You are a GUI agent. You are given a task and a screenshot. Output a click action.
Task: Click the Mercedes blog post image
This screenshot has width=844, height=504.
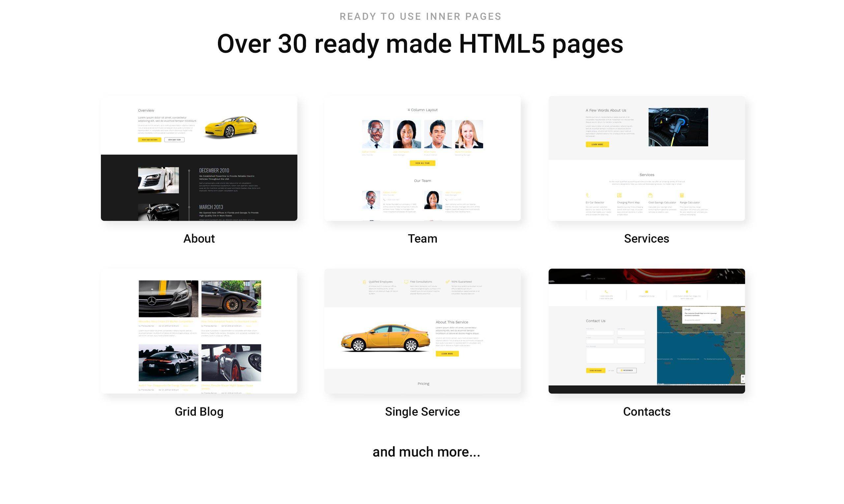pyautogui.click(x=168, y=299)
